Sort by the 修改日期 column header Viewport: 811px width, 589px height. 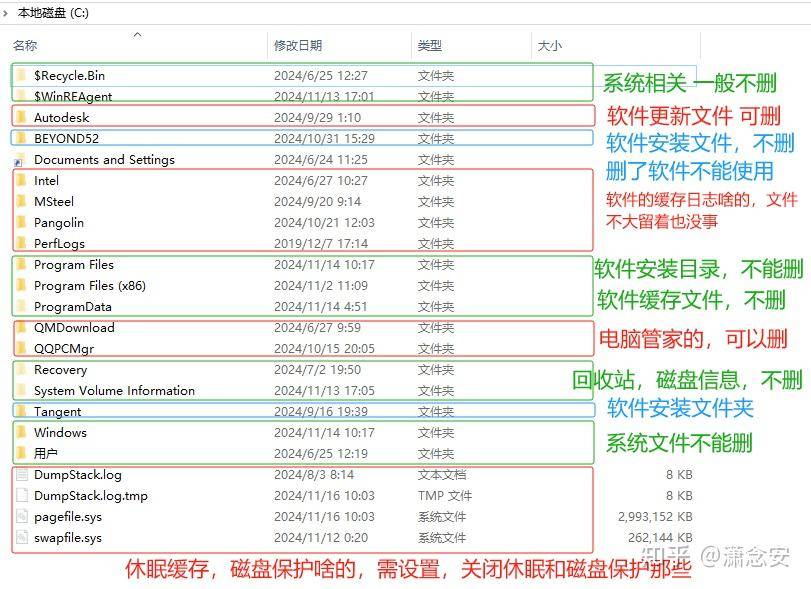pos(298,46)
